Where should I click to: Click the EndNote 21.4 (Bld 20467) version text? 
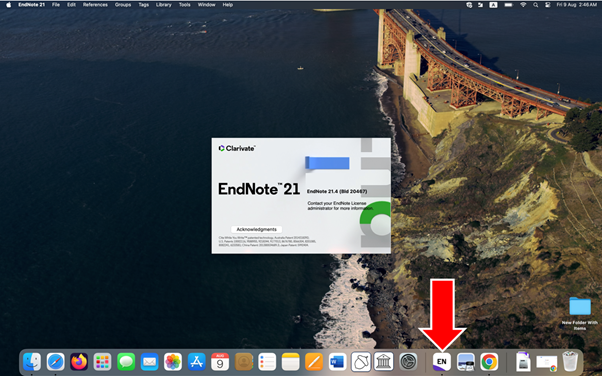[x=337, y=191]
